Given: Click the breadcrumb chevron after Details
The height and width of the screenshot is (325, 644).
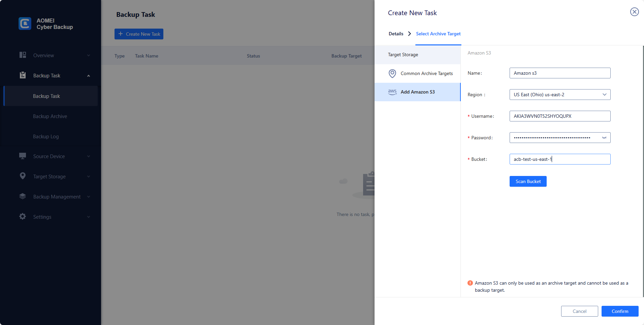Looking at the screenshot, I should [410, 34].
